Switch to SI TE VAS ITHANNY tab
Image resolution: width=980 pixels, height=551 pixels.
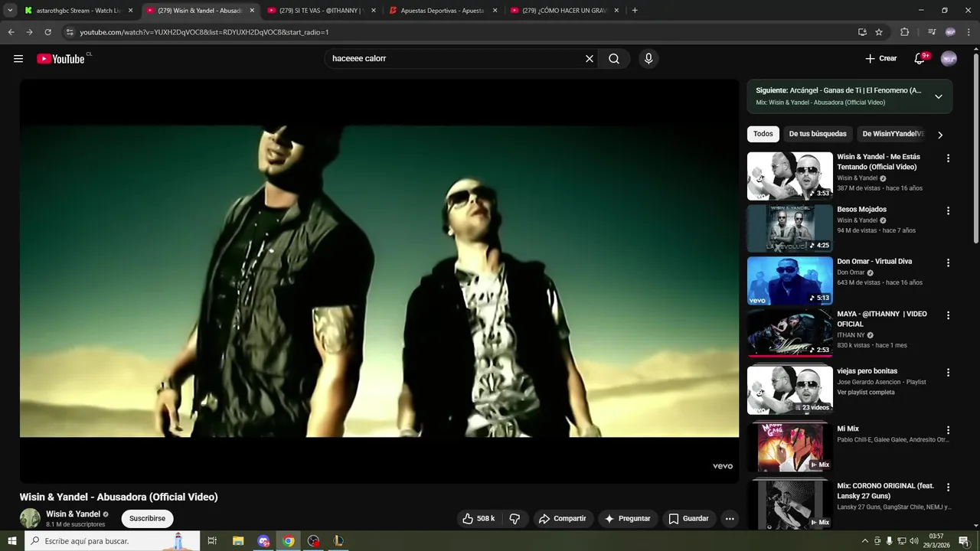tap(322, 11)
